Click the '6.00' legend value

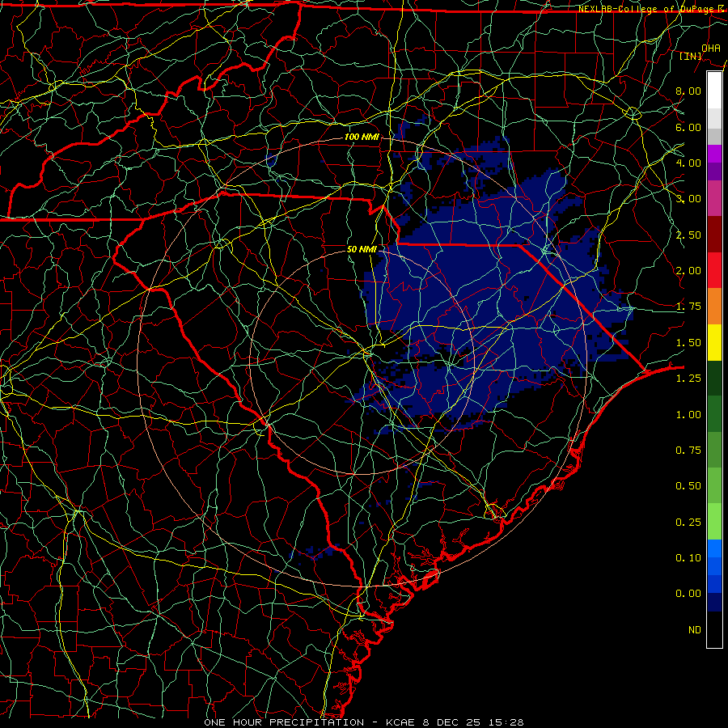point(688,127)
